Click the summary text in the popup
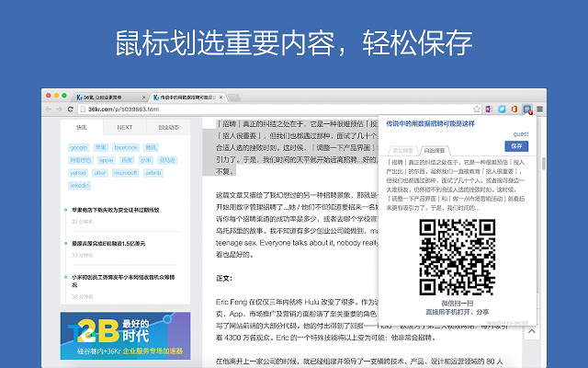Screen dimensions: 588x368 tap(456, 185)
